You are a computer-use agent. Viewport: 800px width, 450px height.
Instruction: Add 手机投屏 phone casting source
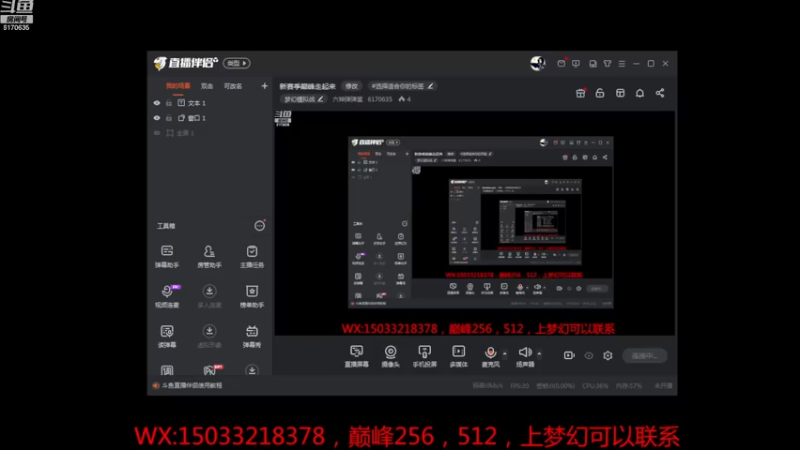[x=424, y=356]
